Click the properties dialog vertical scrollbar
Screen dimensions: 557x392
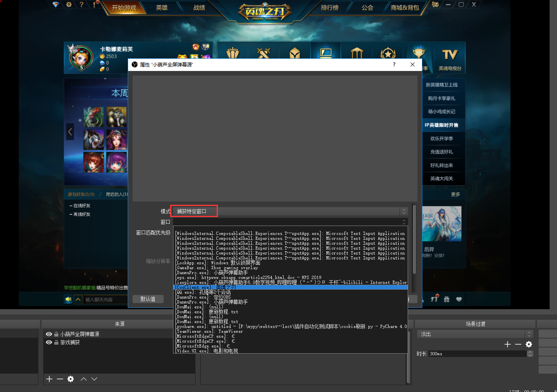tap(414, 239)
